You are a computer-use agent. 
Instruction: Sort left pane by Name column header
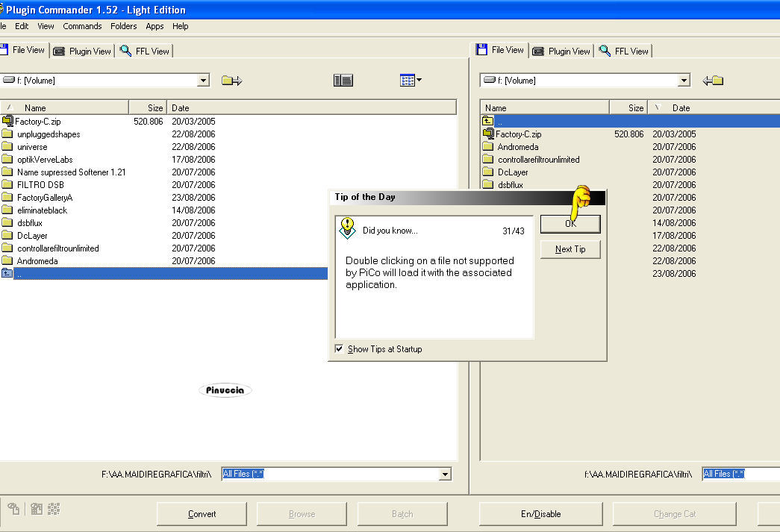tap(65, 107)
